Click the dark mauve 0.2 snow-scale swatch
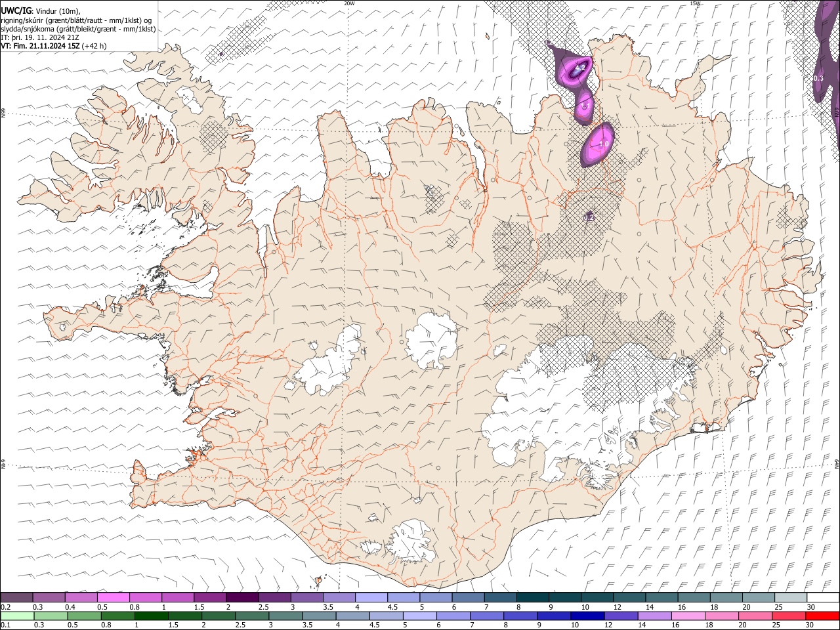 coord(16,598)
